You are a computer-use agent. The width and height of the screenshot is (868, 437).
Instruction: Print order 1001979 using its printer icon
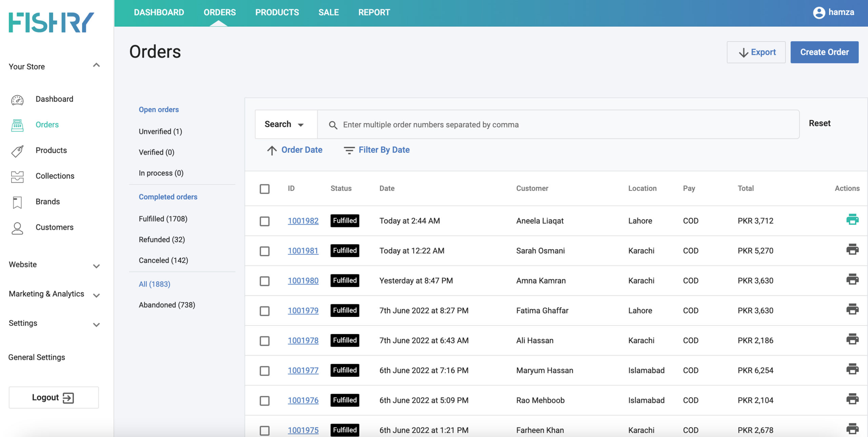click(852, 310)
